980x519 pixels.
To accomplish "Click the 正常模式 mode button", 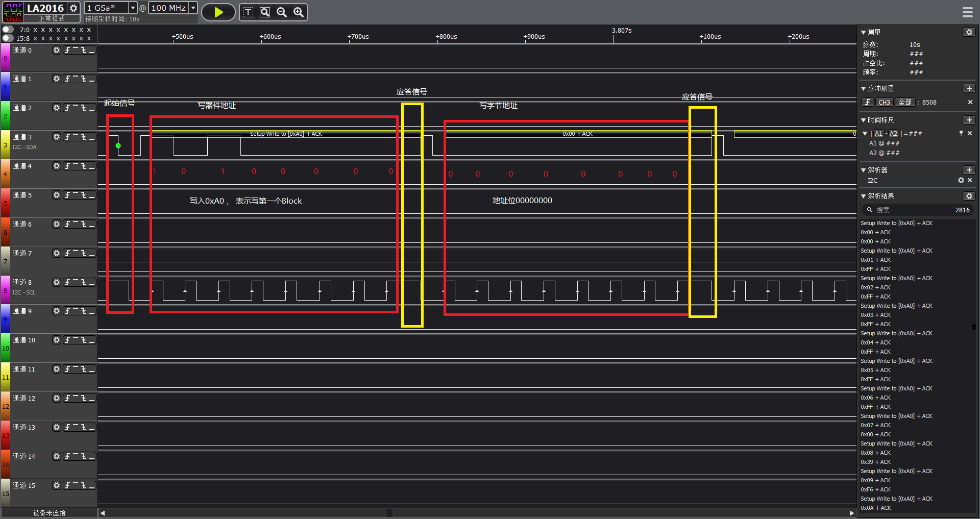I will coord(52,18).
